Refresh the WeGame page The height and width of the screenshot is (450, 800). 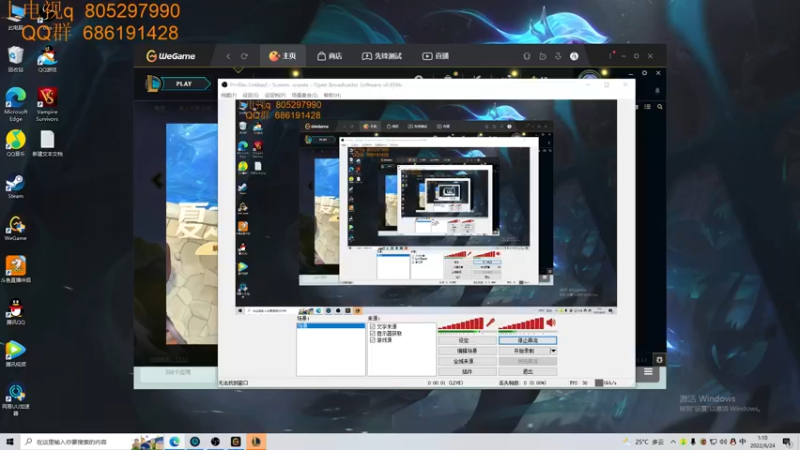click(244, 56)
